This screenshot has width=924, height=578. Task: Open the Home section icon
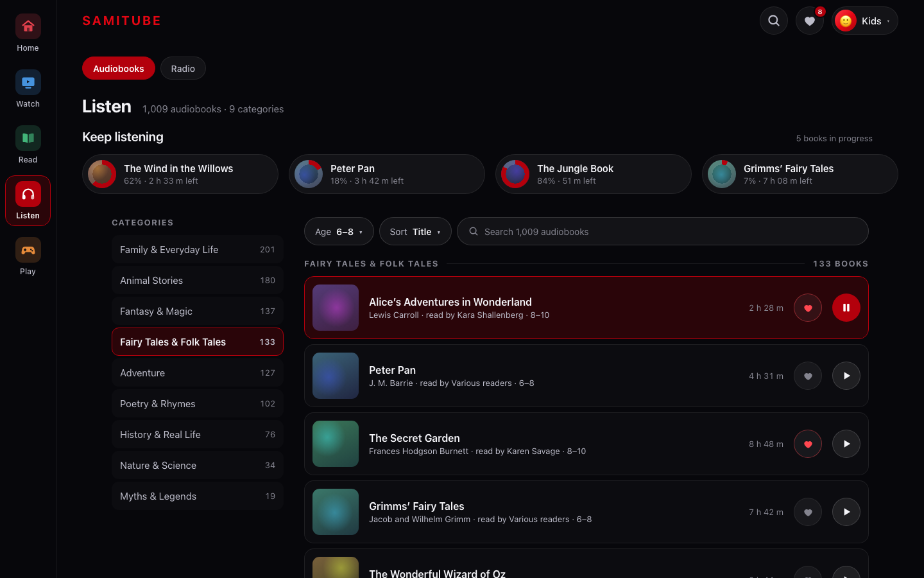click(x=28, y=26)
